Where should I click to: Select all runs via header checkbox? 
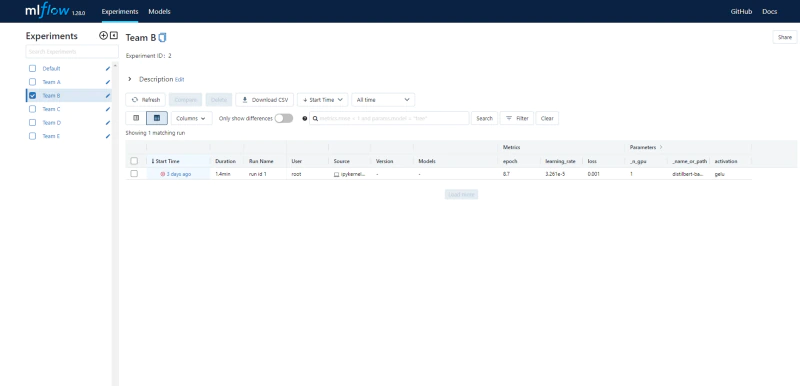click(134, 161)
